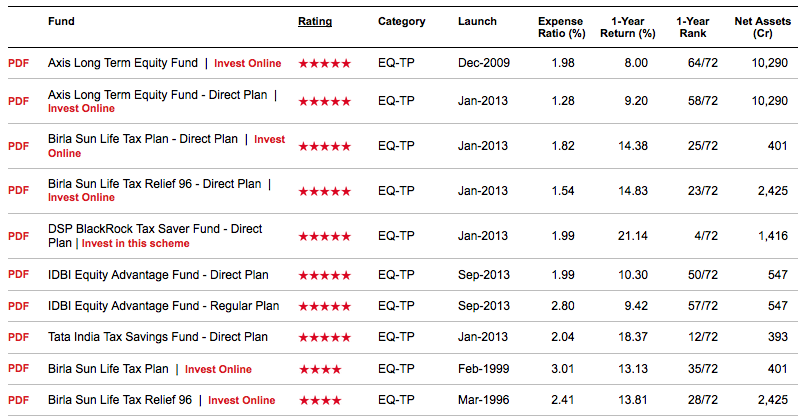The height and width of the screenshot is (420, 812).
Task: Click four-star rating of Birla Sun Life Tax Plan
Action: point(319,369)
